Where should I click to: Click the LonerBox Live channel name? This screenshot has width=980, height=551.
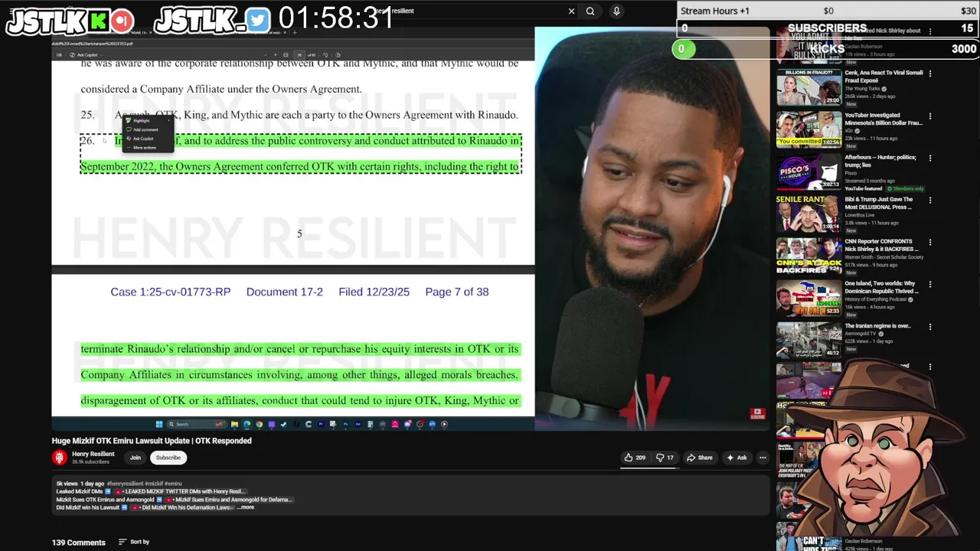tap(861, 215)
